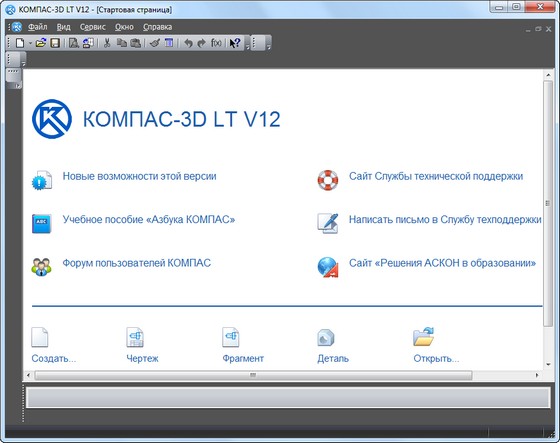Image resolution: width=560 pixels, height=443 pixels.
Task: Open the Сервис menu
Action: 93,27
